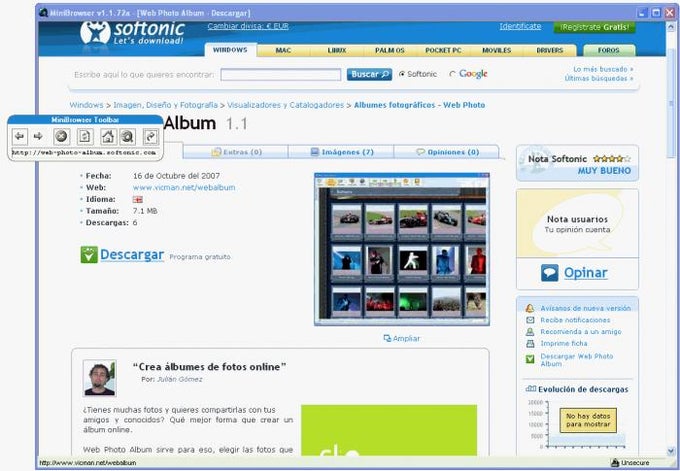Click the Ampliar link under the screenshot
The width and height of the screenshot is (680, 471).
tap(406, 338)
